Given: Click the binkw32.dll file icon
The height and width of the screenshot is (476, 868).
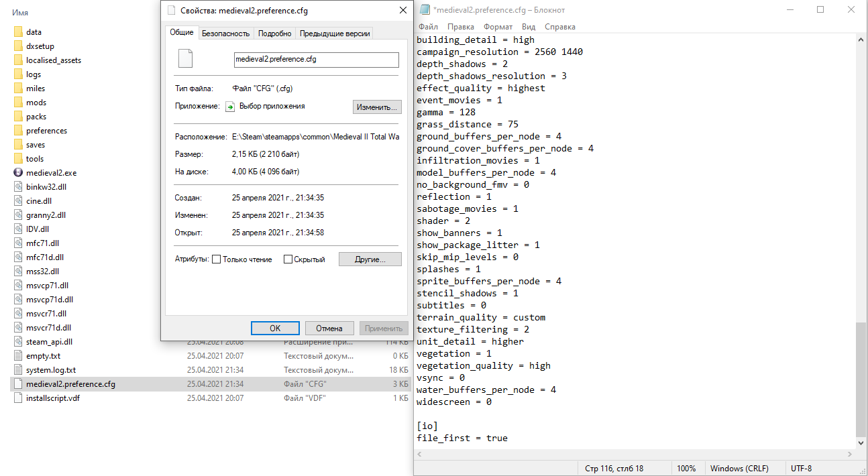Looking at the screenshot, I should pos(18,186).
